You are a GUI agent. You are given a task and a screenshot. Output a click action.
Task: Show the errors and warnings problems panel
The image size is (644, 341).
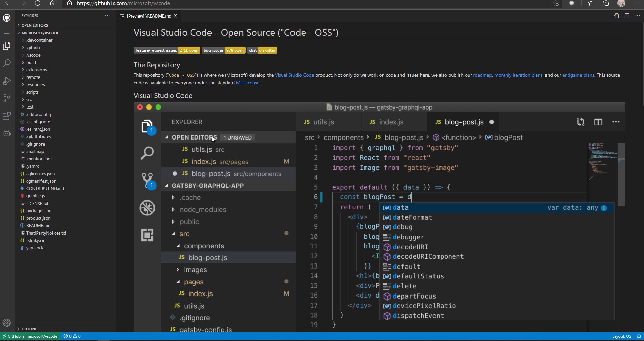[72, 336]
